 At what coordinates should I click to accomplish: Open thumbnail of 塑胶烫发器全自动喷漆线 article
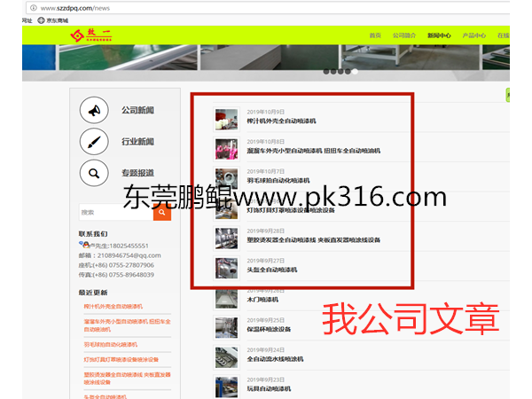click(x=226, y=239)
